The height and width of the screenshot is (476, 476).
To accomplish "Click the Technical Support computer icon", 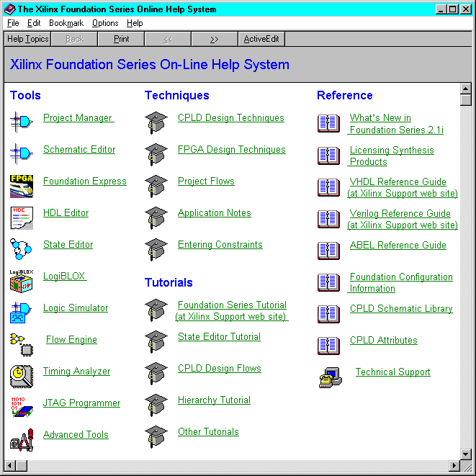I will tap(330, 376).
